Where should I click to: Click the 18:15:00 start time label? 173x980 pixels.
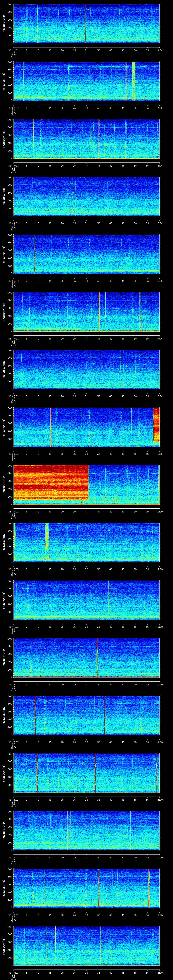click(x=13, y=858)
